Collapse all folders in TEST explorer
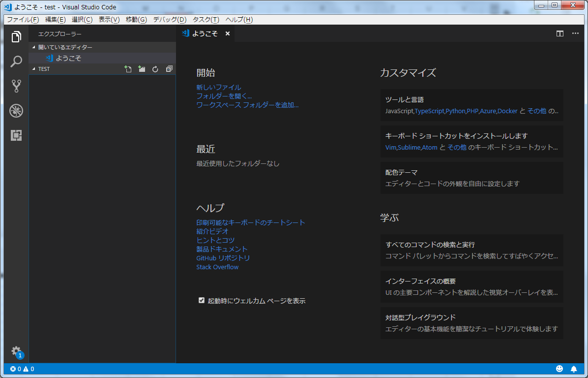This screenshot has width=588, height=378. point(169,69)
